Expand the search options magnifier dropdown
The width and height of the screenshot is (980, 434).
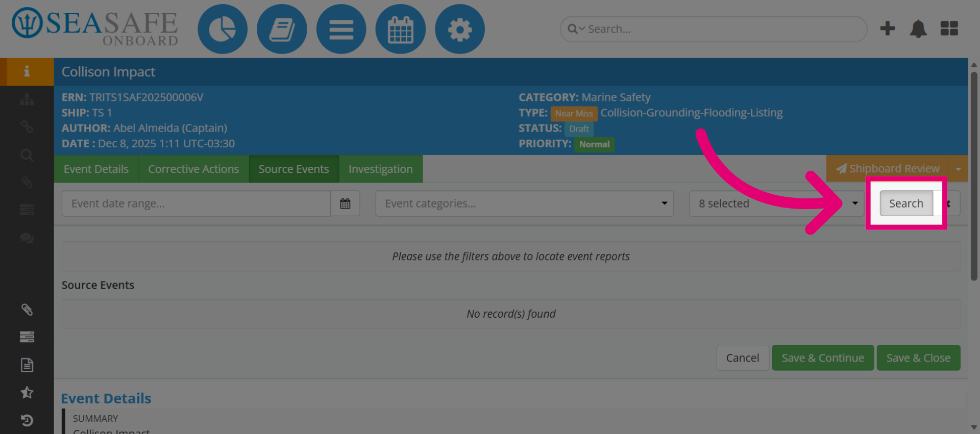pos(576,29)
